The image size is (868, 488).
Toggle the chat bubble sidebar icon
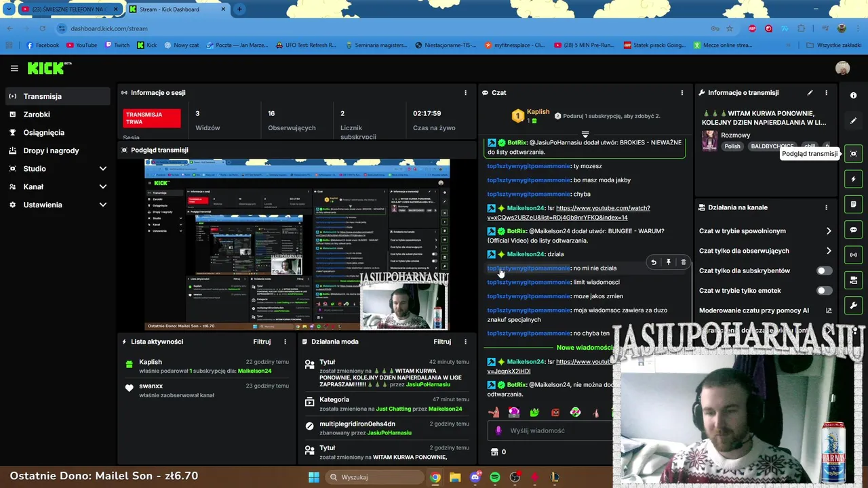pyautogui.click(x=854, y=230)
